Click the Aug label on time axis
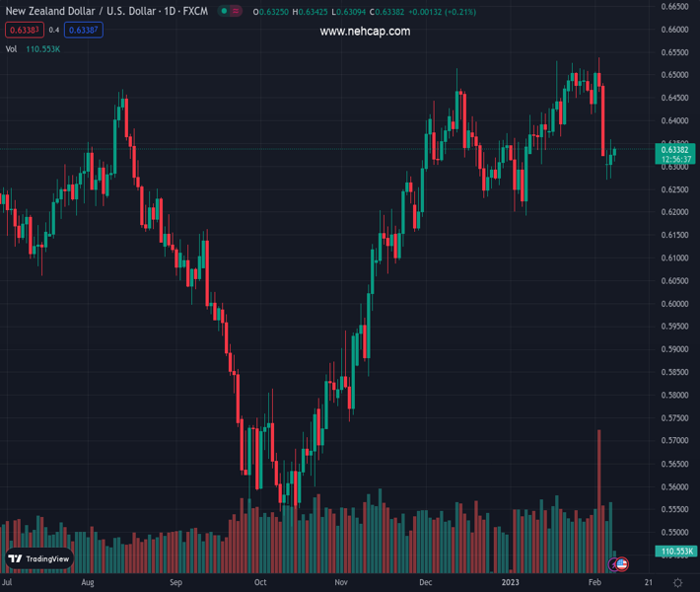Viewport: 700px width, 592px height. (88, 583)
